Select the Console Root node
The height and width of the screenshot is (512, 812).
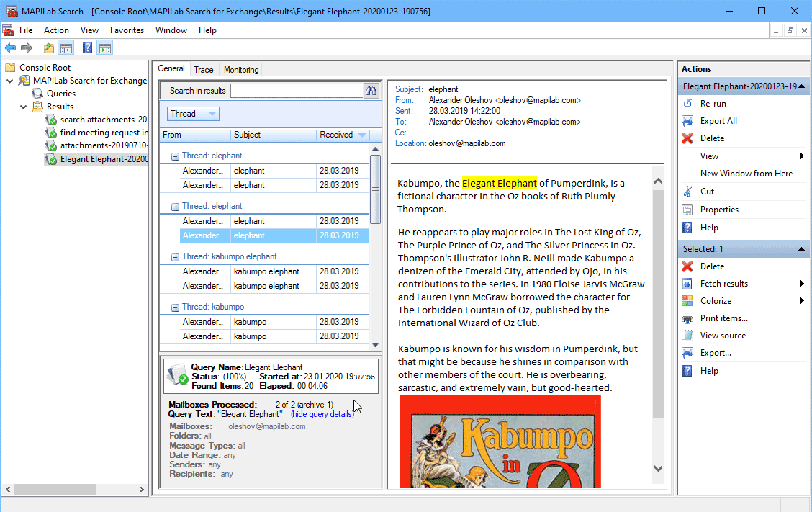click(x=45, y=68)
